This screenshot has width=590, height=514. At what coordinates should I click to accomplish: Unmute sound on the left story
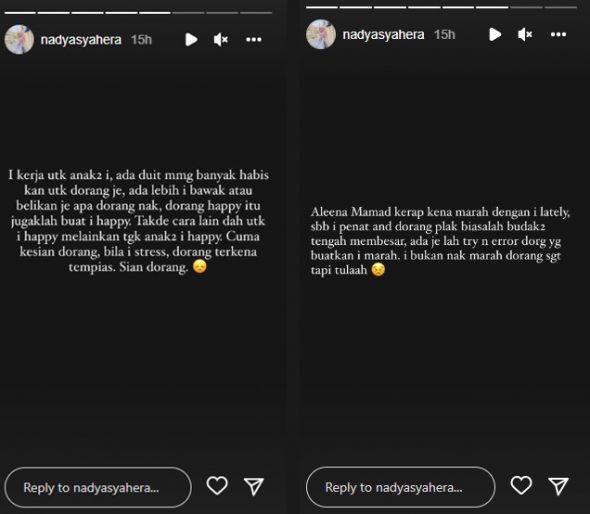click(x=221, y=40)
